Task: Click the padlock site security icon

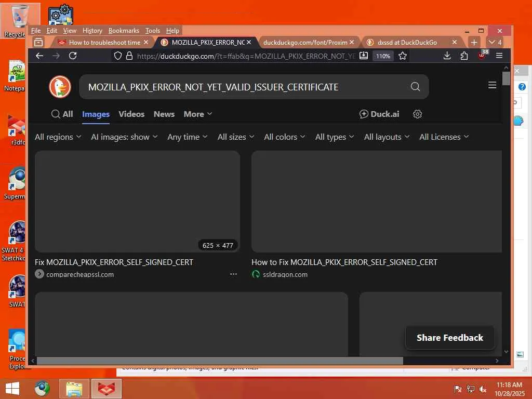Action: (x=129, y=56)
